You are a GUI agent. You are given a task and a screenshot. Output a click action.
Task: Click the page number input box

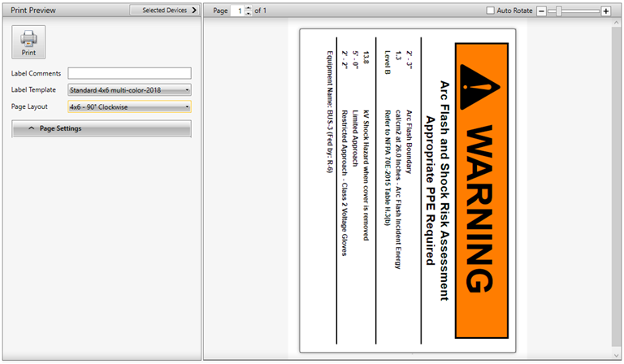pos(240,11)
